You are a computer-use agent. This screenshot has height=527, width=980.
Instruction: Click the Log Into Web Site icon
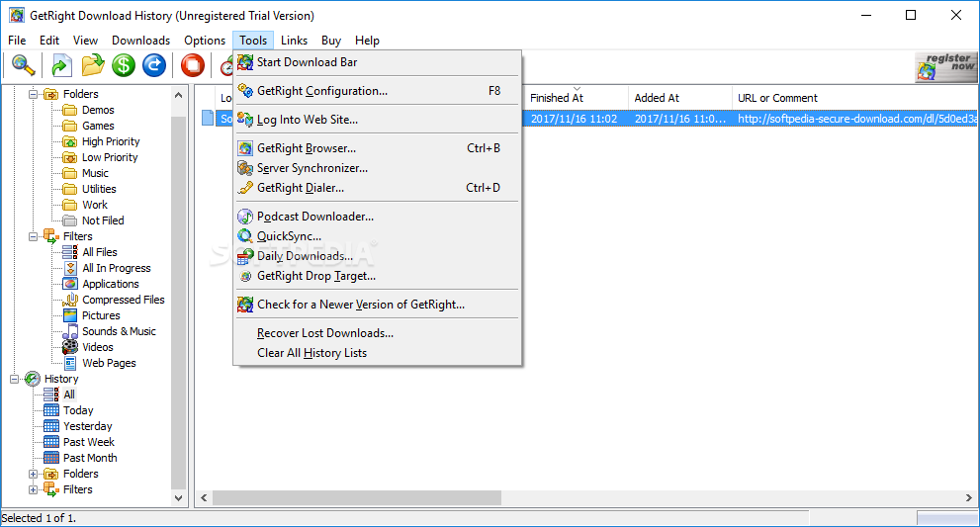[245, 120]
